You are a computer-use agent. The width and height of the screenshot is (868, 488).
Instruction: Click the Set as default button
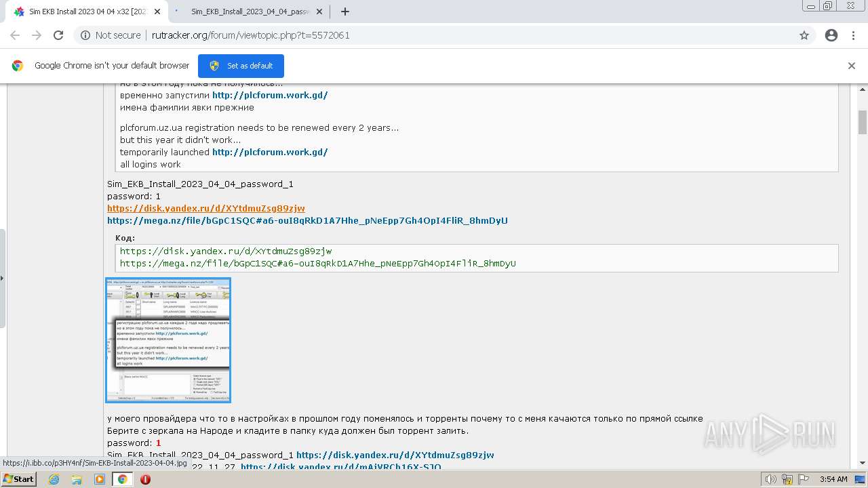click(x=241, y=66)
